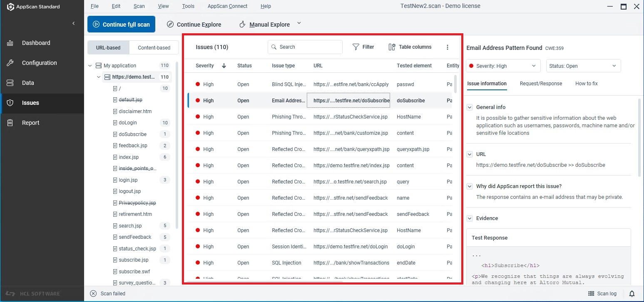Select subscribe.swf in the URL tree

click(134, 272)
